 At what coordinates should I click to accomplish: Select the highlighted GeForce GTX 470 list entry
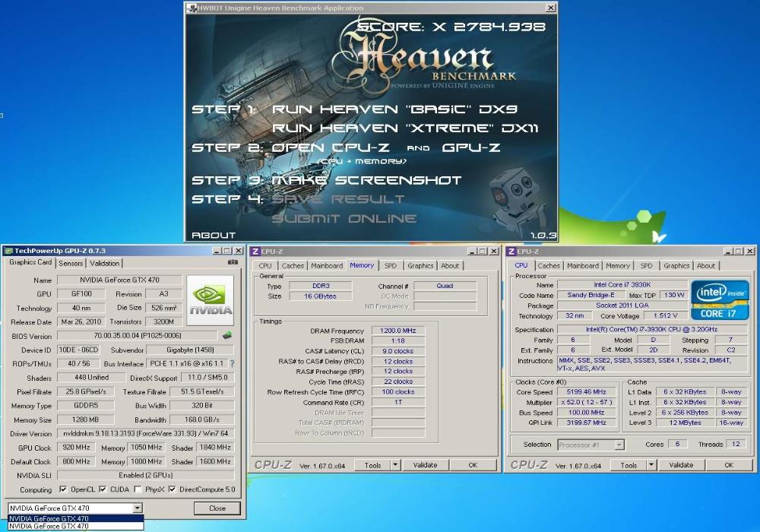tap(75, 518)
